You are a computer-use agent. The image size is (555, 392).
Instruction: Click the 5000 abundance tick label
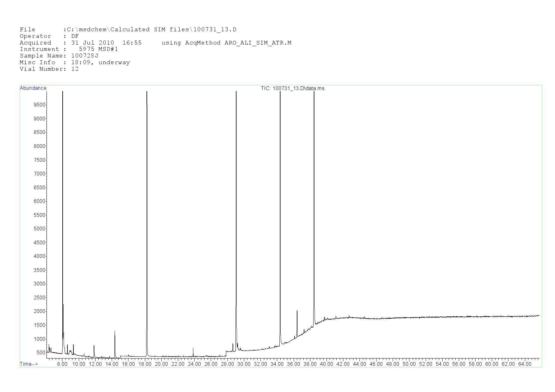pyautogui.click(x=39, y=229)
